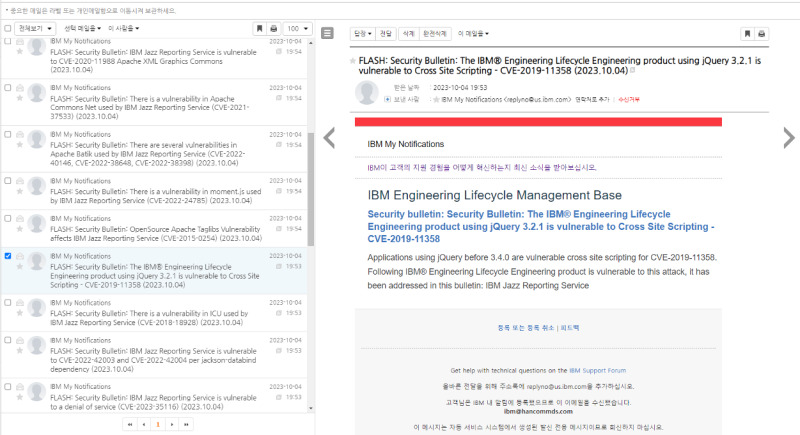The image size is (800, 435).
Task: Uncheck the selected jQuery 3.2.1 email checkbox
Action: click(x=8, y=256)
